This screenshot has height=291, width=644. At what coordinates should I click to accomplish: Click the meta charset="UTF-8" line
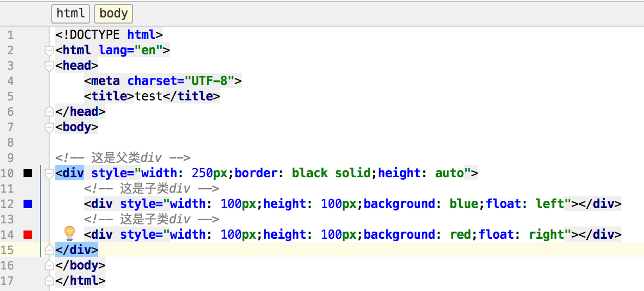coord(163,81)
